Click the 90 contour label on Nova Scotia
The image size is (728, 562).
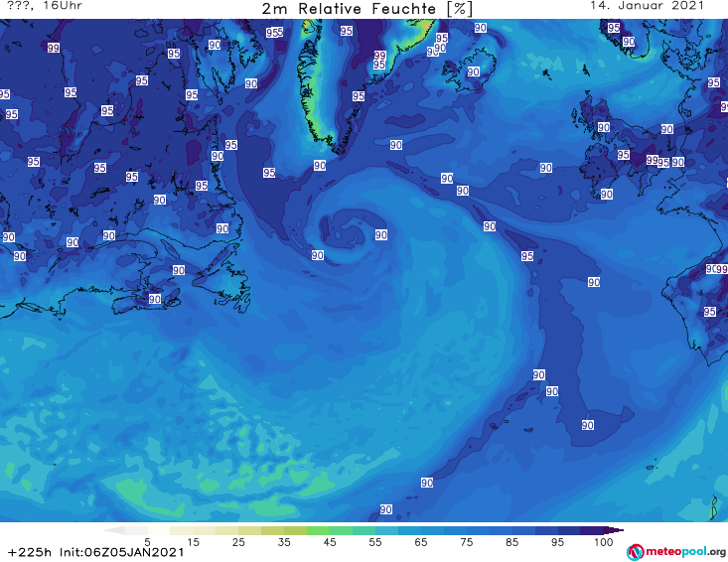click(155, 299)
